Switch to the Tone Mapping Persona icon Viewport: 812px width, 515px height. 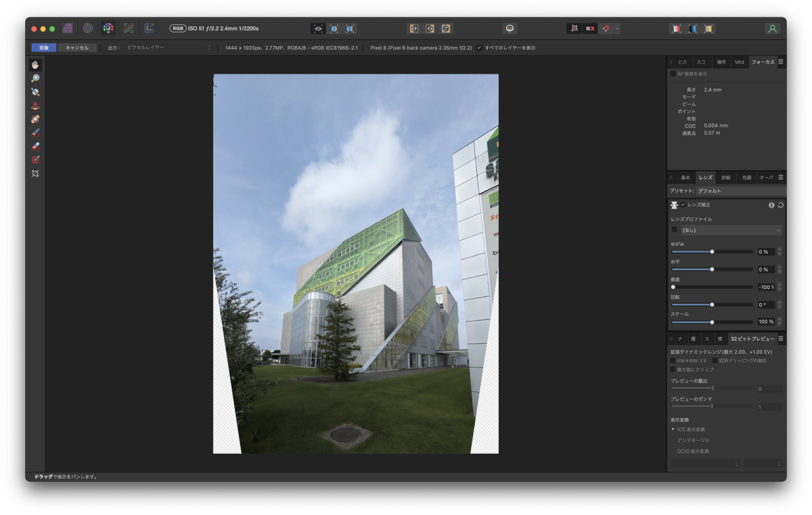pos(129,28)
